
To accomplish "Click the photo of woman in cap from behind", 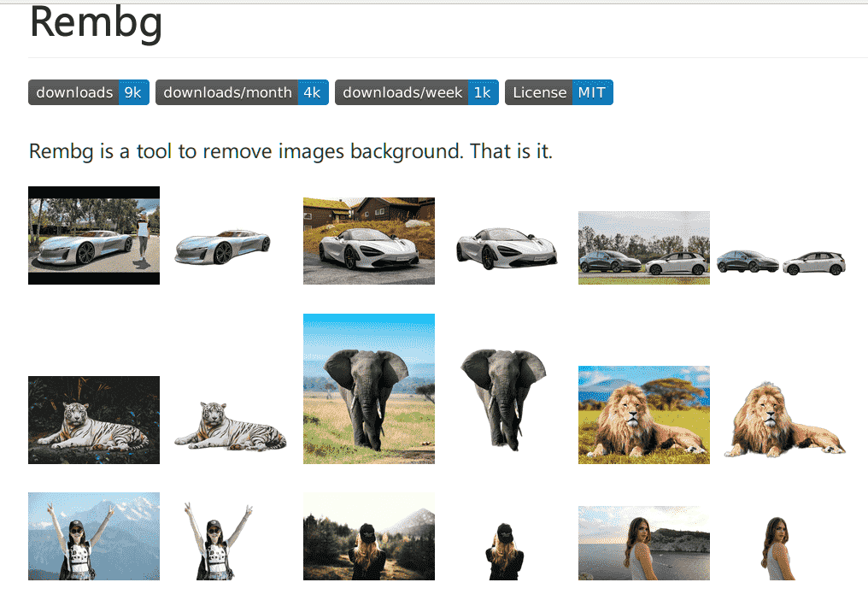I will coord(369,536).
